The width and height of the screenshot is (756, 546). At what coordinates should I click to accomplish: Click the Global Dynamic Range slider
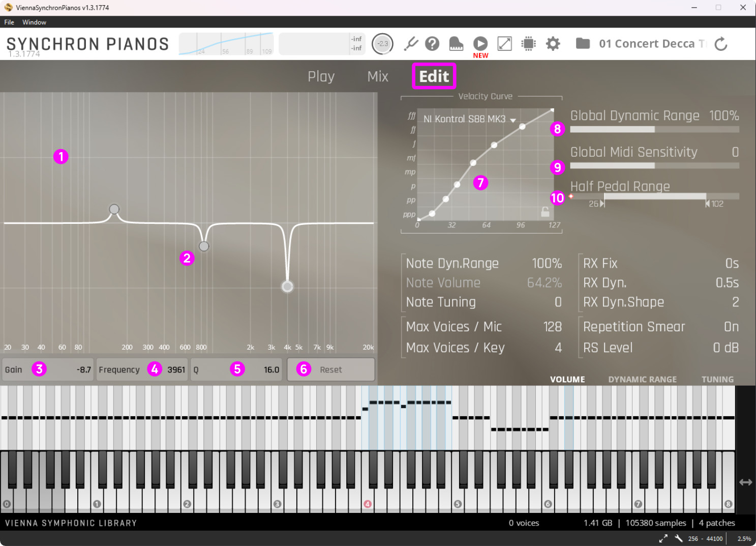654,129
